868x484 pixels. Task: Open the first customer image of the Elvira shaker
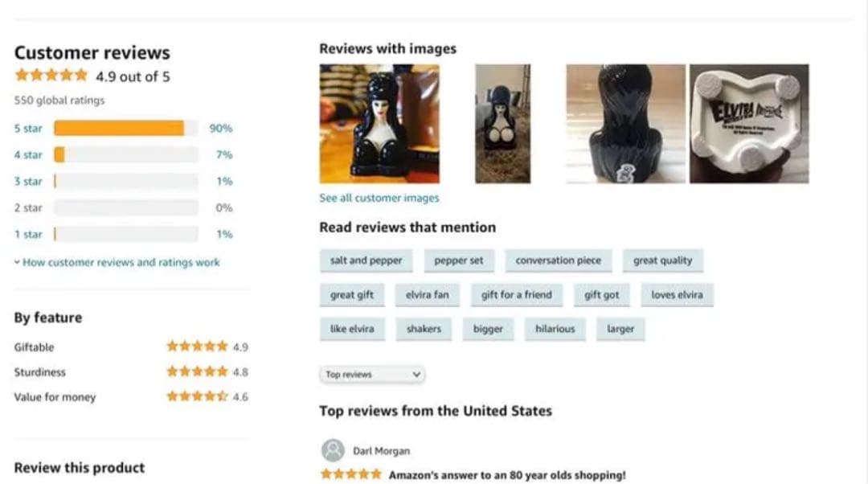coord(379,124)
